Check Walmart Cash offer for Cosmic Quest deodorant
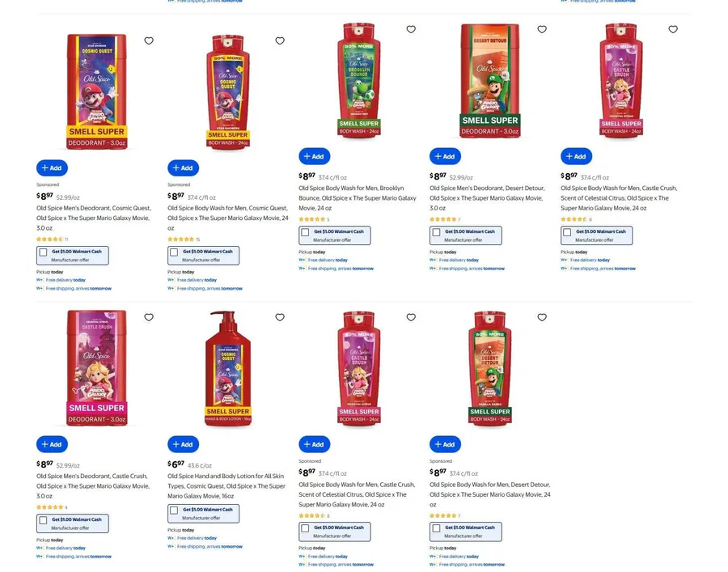The image size is (728, 572). coord(44,252)
